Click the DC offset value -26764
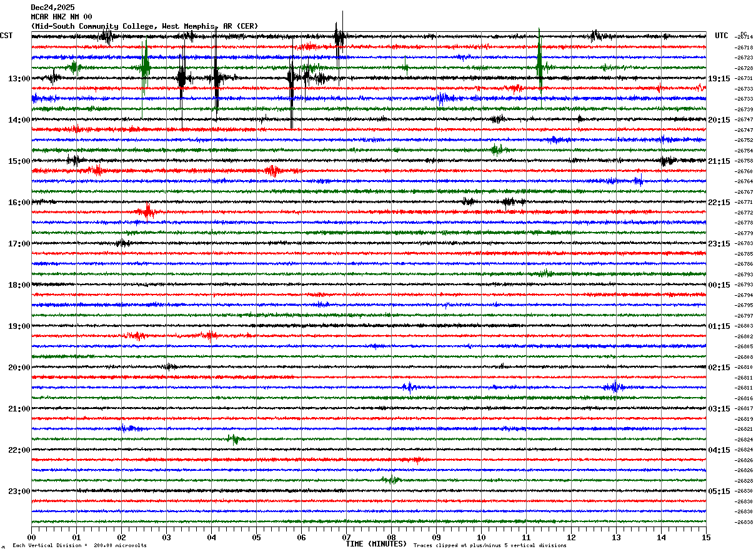 [x=744, y=181]
